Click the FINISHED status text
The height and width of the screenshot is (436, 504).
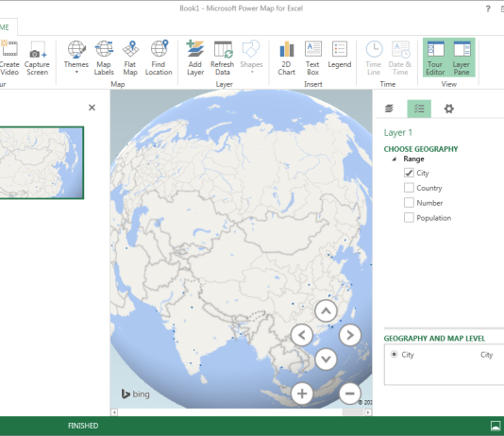tap(83, 426)
